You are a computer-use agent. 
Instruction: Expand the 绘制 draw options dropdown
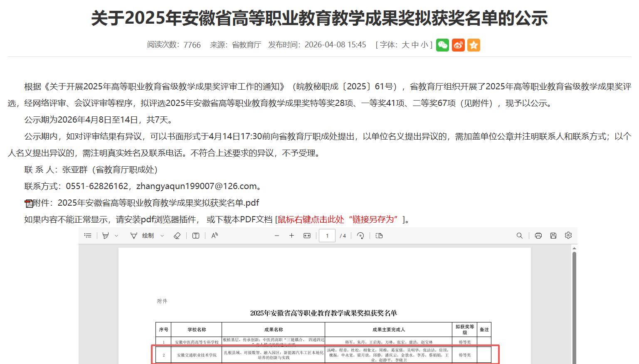pos(162,236)
